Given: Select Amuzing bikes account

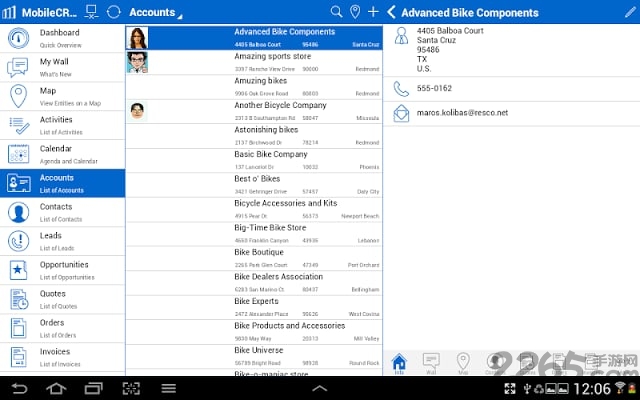Looking at the screenshot, I should pyautogui.click(x=254, y=87).
